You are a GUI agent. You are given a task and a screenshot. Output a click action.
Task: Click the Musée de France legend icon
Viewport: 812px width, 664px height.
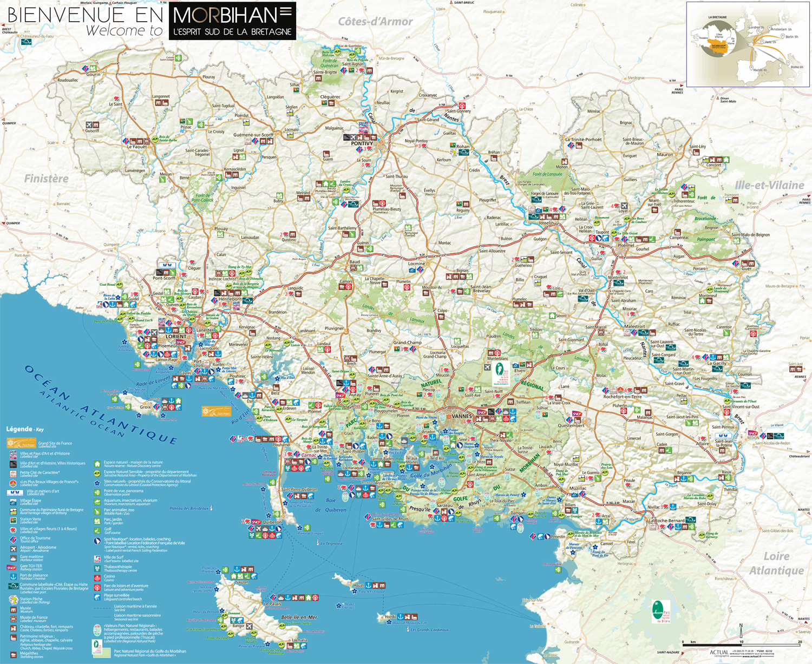point(14,618)
